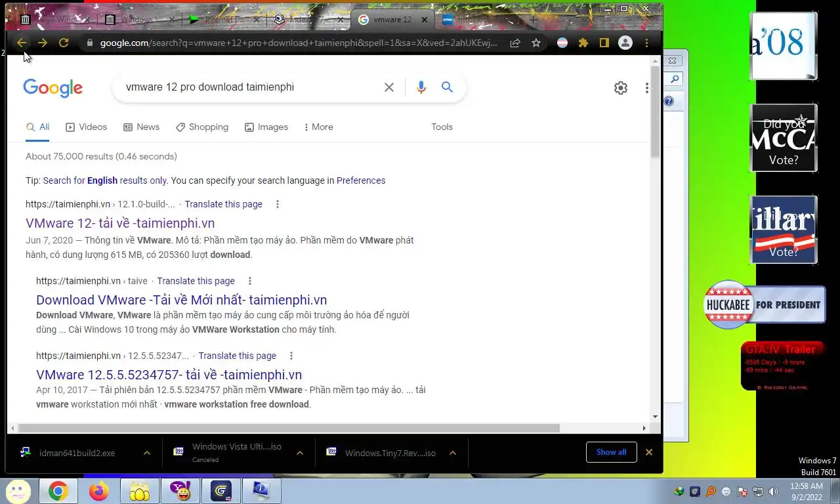Go back with the browser back arrow
The height and width of the screenshot is (504, 840).
(22, 43)
